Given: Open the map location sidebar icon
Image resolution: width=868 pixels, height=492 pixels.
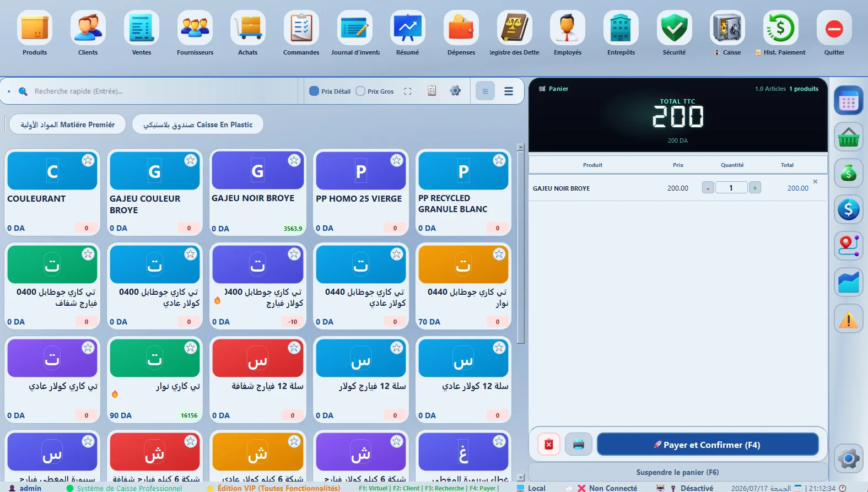Looking at the screenshot, I should click(x=849, y=246).
